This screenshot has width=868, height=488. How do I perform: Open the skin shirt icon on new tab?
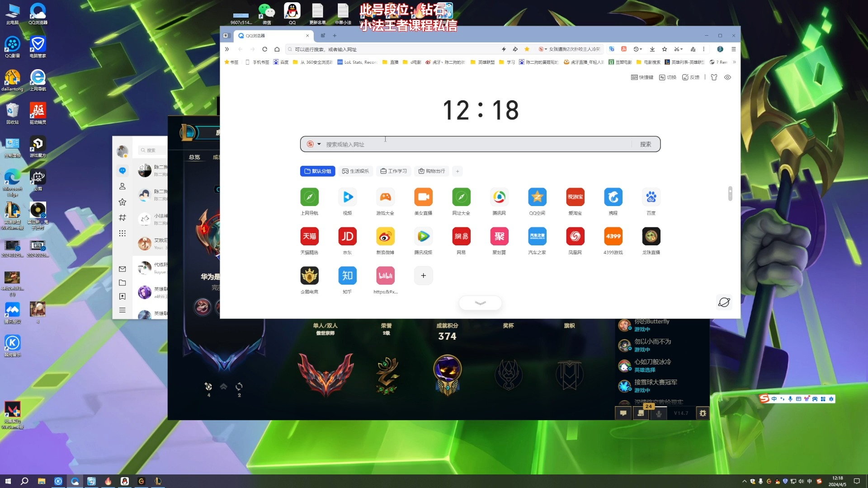pos(714,77)
